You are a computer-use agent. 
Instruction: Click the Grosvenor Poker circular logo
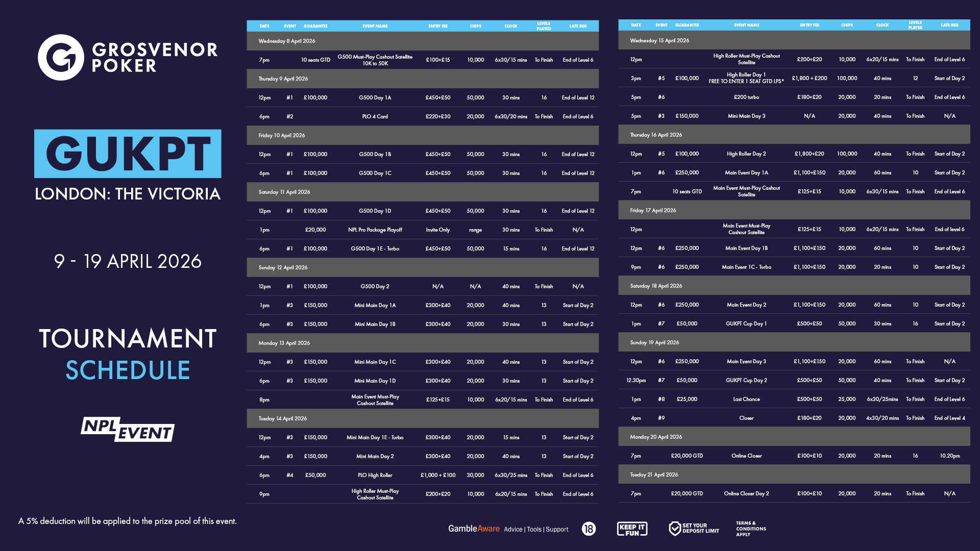coord(61,57)
